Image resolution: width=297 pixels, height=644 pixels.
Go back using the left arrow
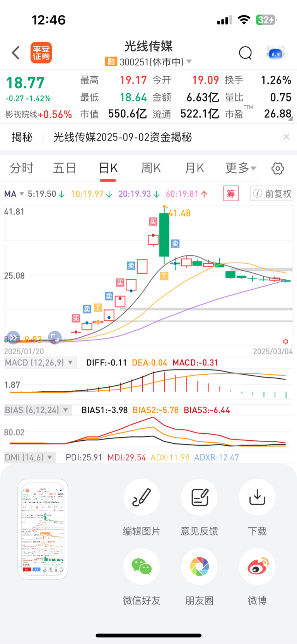(x=16, y=53)
